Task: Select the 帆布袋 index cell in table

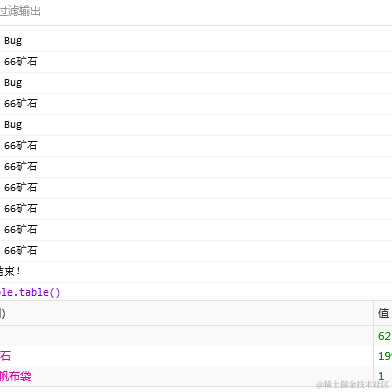Action: (x=187, y=376)
